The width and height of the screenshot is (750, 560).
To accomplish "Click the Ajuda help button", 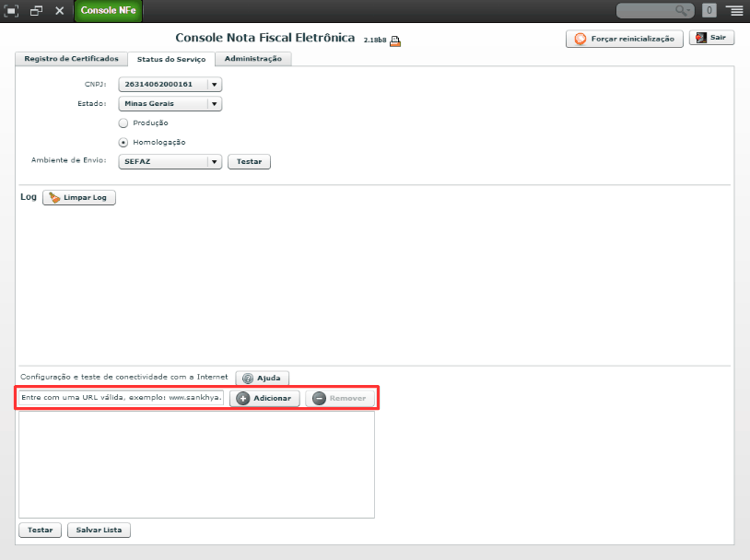I will (262, 378).
